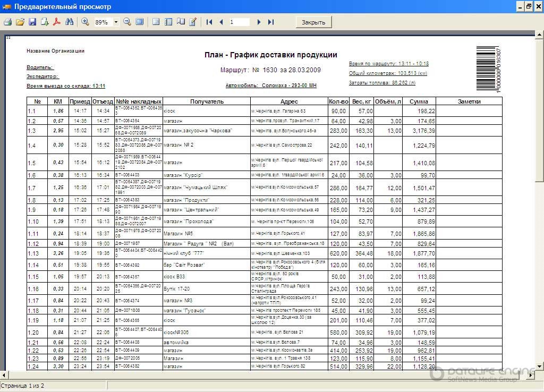
Task: Click the 'Маршрут: № 1630 за 28.03.2009' line
Action: coord(270,70)
